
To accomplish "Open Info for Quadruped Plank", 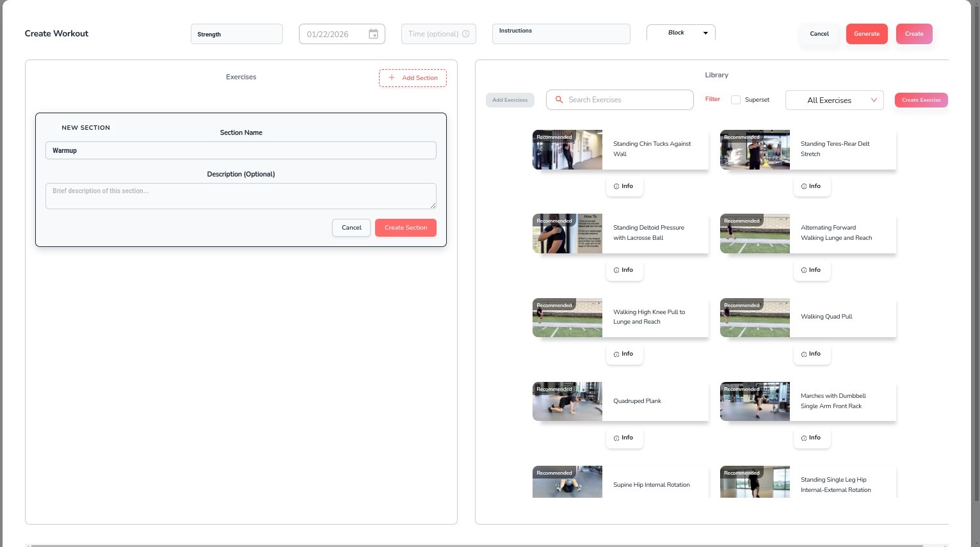I will coord(624,438).
